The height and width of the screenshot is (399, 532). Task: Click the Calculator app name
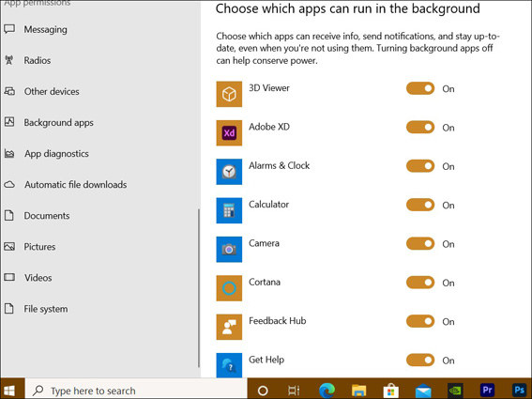[x=268, y=204]
